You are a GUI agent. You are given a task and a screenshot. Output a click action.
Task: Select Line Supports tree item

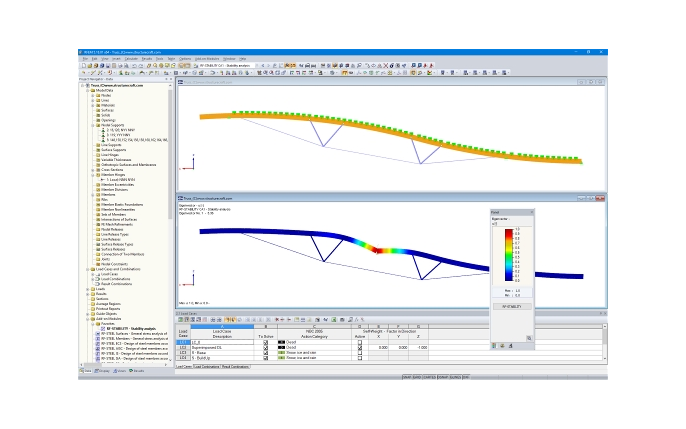point(111,145)
